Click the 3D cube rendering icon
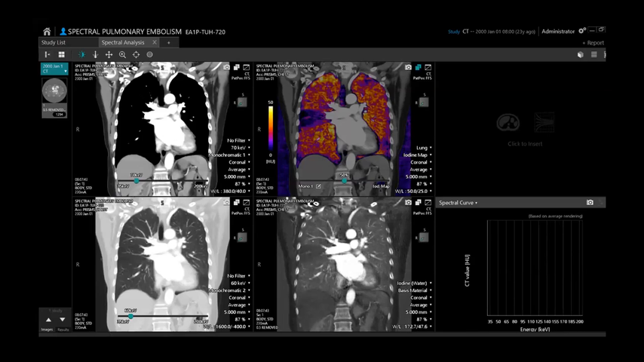 click(x=580, y=55)
